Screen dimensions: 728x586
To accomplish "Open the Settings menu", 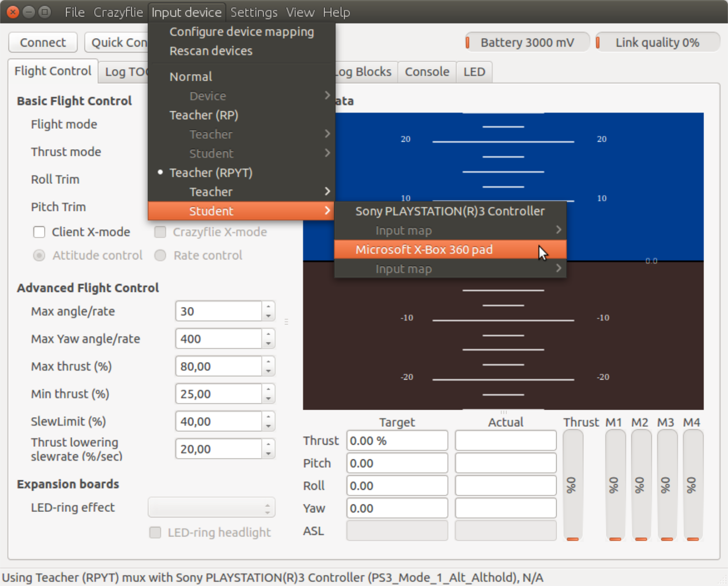I will coord(254,12).
